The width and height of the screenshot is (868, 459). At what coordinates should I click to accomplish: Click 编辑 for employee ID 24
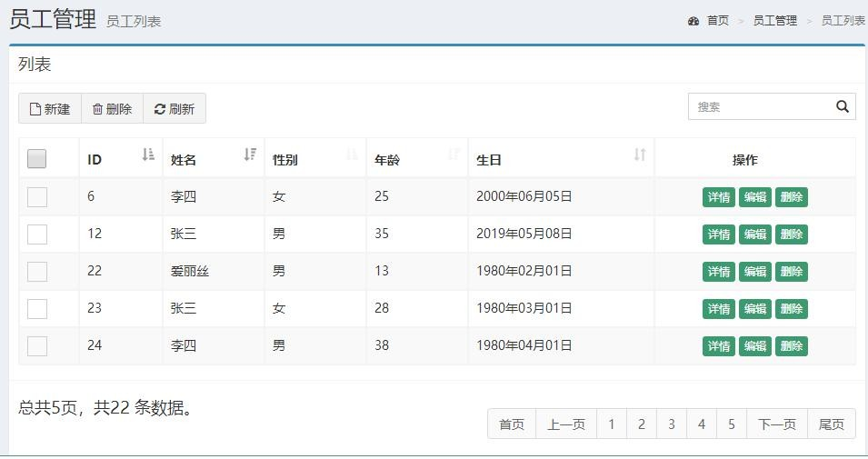(755, 346)
